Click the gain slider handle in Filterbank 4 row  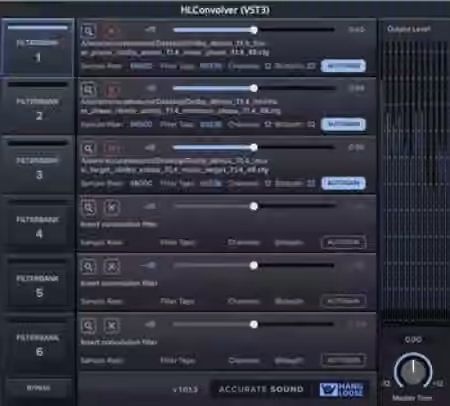tap(254, 206)
